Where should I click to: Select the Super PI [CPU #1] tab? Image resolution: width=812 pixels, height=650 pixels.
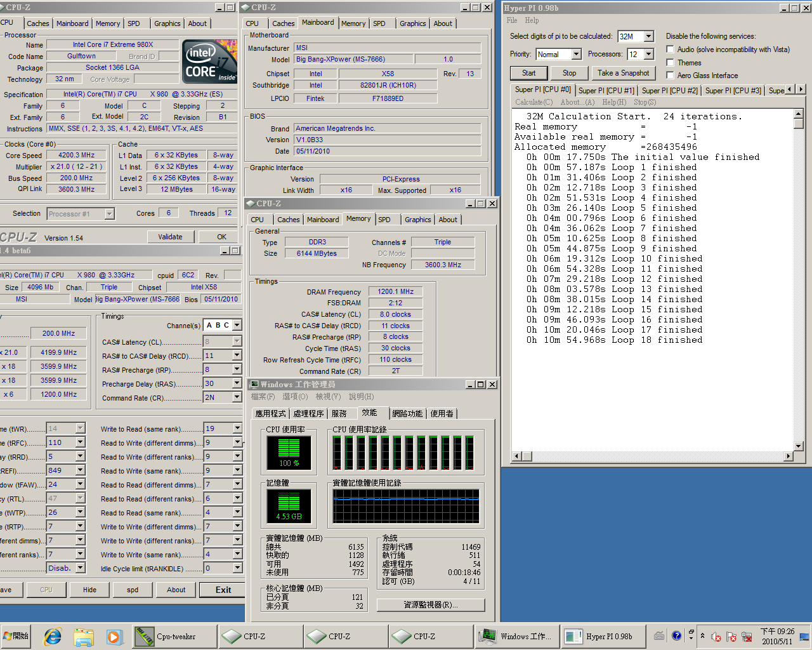point(606,91)
